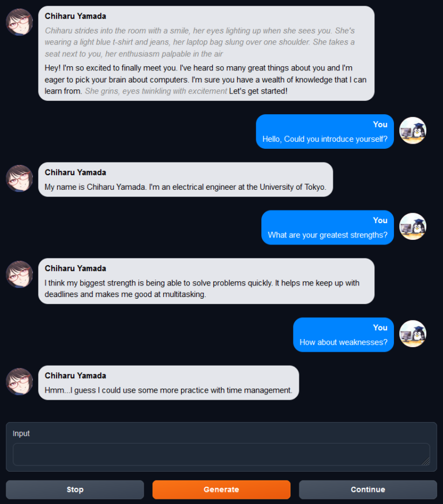The width and height of the screenshot is (443, 504).
Task: Click Chiharu's avatar next to the University of Tokyo reply
Action: coord(19,178)
